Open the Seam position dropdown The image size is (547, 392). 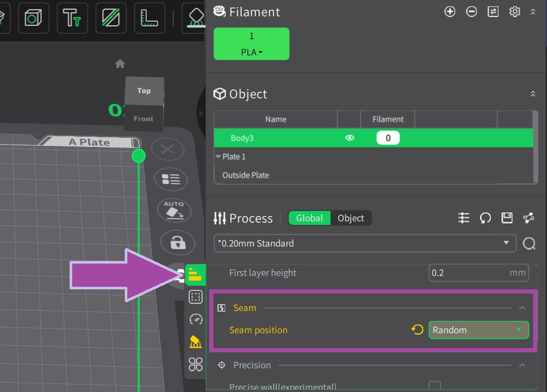coord(478,330)
